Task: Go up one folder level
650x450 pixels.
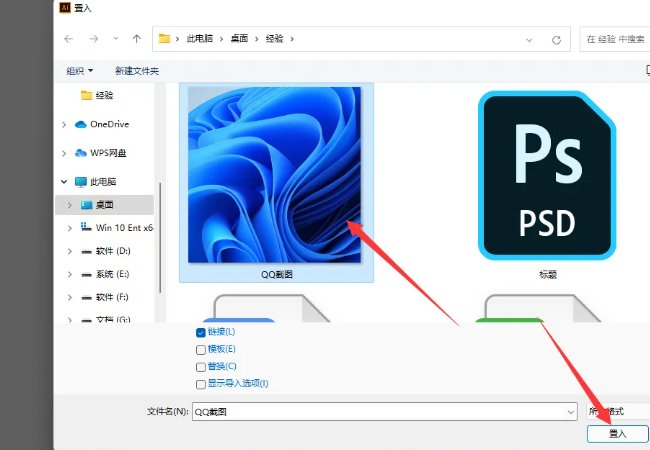Action: click(x=137, y=39)
